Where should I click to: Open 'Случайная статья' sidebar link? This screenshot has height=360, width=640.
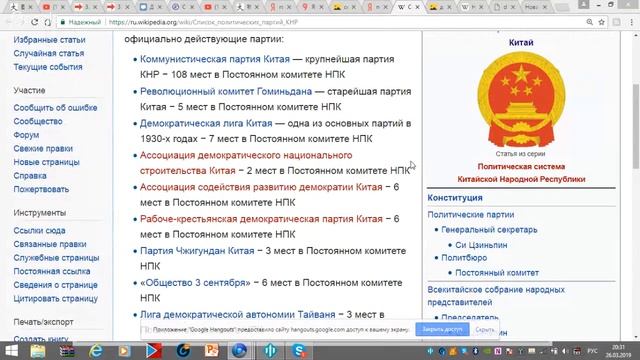(x=49, y=53)
